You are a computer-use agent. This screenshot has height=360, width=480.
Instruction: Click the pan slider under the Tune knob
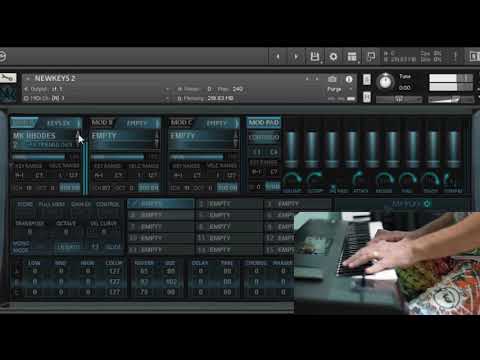tap(399, 99)
